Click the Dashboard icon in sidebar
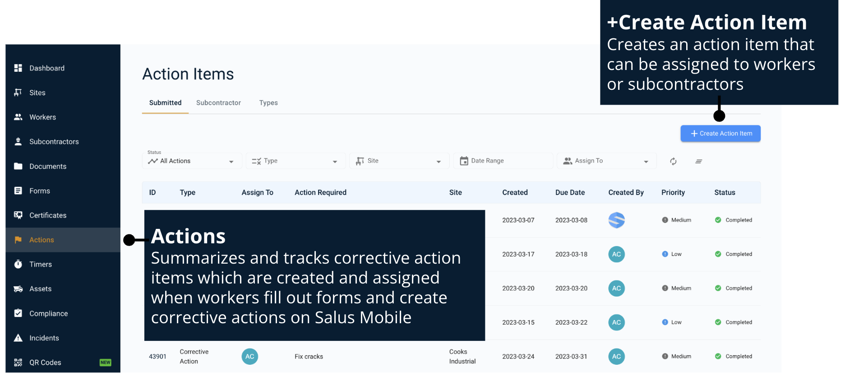 pyautogui.click(x=18, y=68)
